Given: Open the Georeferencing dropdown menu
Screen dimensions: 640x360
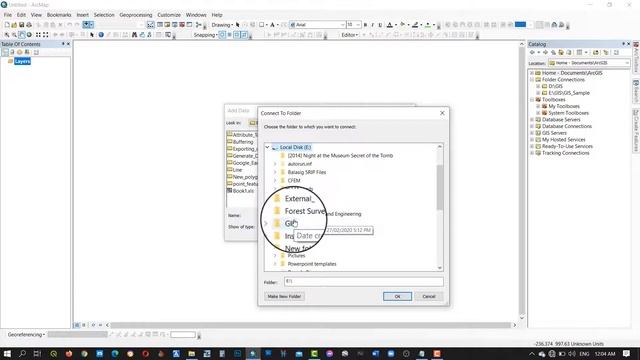Looking at the screenshot, I should 26,335.
